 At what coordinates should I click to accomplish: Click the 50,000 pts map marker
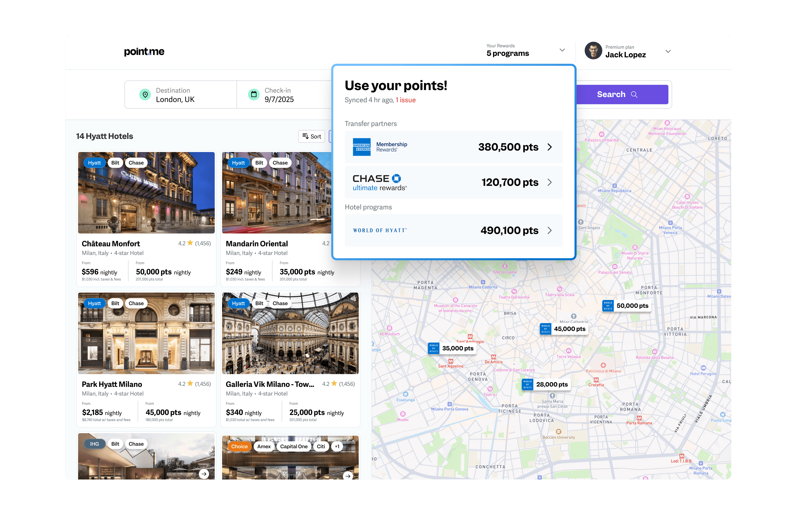pos(627,305)
